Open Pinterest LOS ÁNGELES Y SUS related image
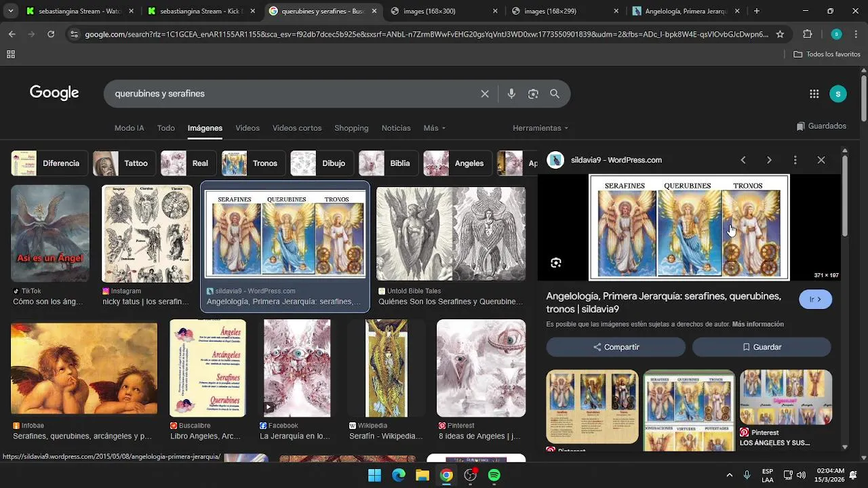868x488 pixels. point(786,397)
